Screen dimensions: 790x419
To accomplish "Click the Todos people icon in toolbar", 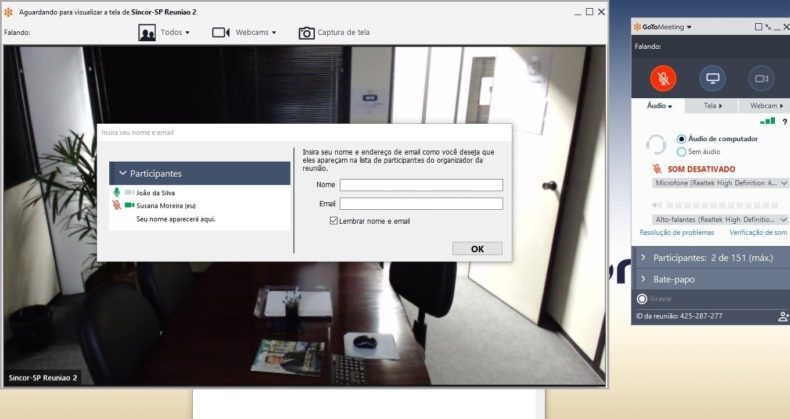I will click(x=147, y=32).
